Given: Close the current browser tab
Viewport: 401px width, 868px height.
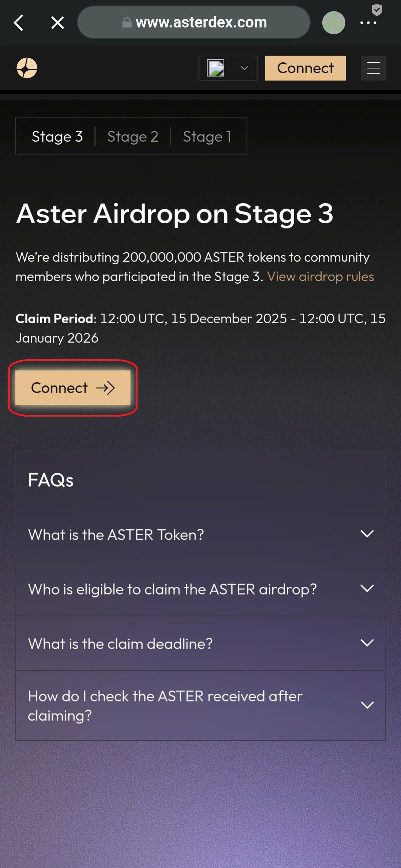Looking at the screenshot, I should click(57, 23).
